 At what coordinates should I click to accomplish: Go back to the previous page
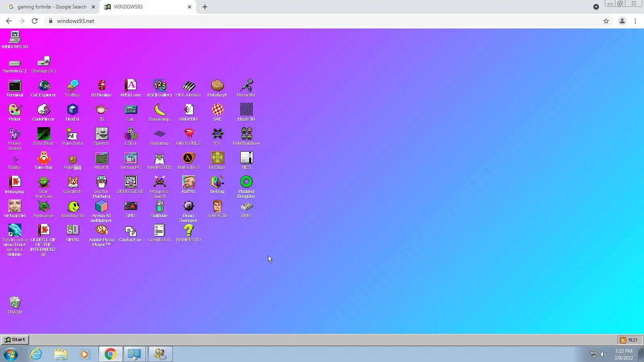(9, 21)
